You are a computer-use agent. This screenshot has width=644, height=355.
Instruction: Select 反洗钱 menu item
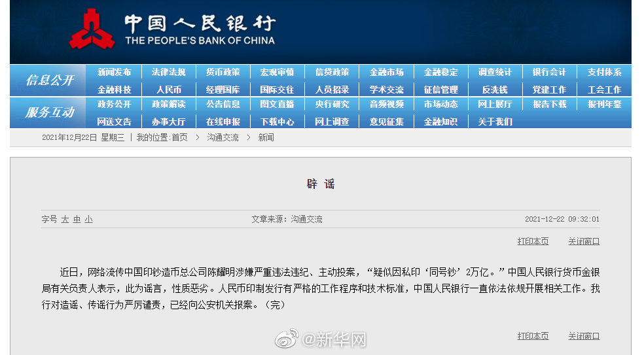[495, 90]
